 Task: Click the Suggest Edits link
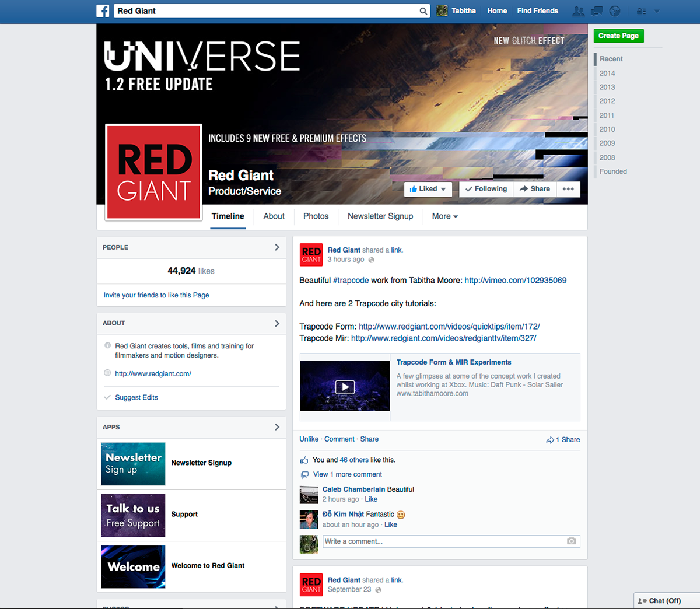point(136,397)
